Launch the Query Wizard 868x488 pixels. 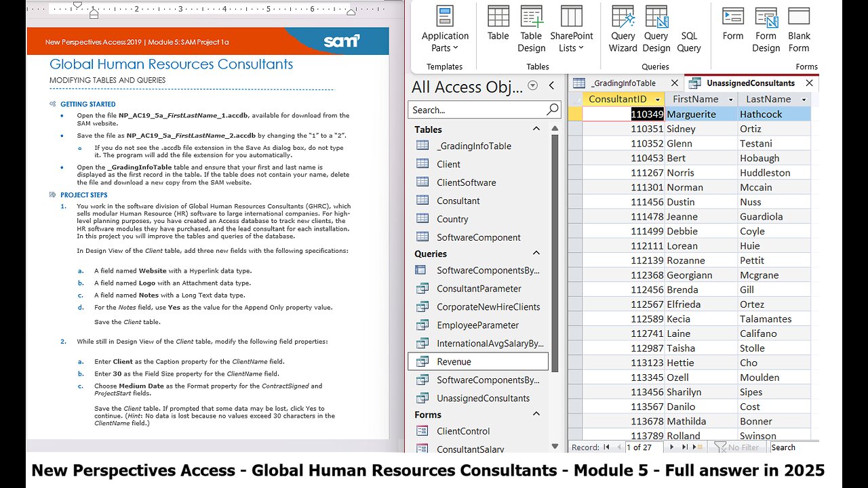pos(623,30)
